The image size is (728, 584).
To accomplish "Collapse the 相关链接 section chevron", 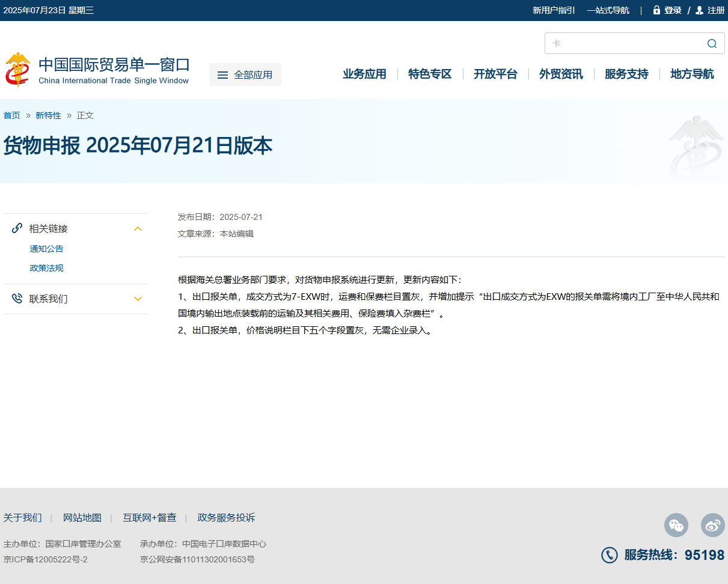I will click(138, 229).
